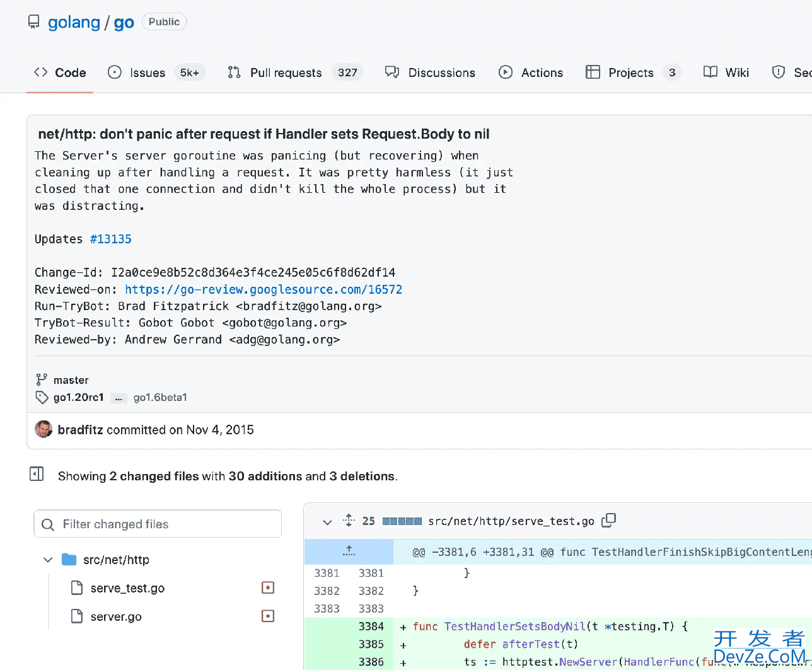This screenshot has width=812, height=670.
Task: Open the bradfitz author profile link
Action: pos(81,430)
